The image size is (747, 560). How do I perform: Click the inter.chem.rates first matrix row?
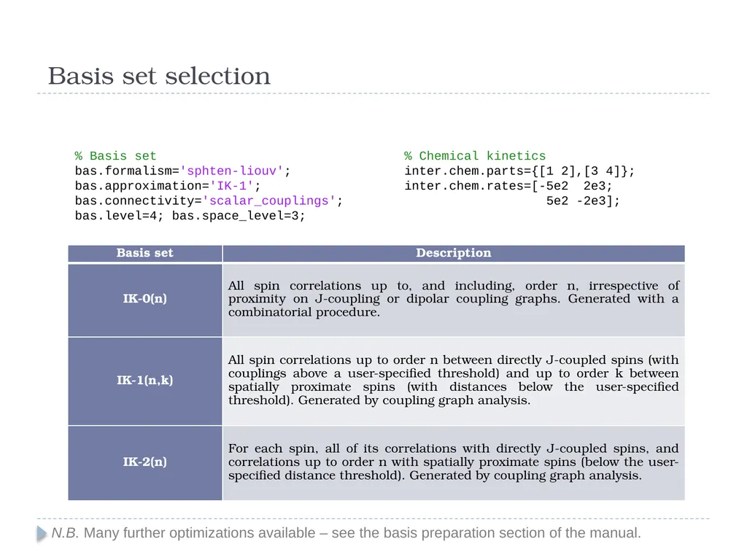(508, 186)
